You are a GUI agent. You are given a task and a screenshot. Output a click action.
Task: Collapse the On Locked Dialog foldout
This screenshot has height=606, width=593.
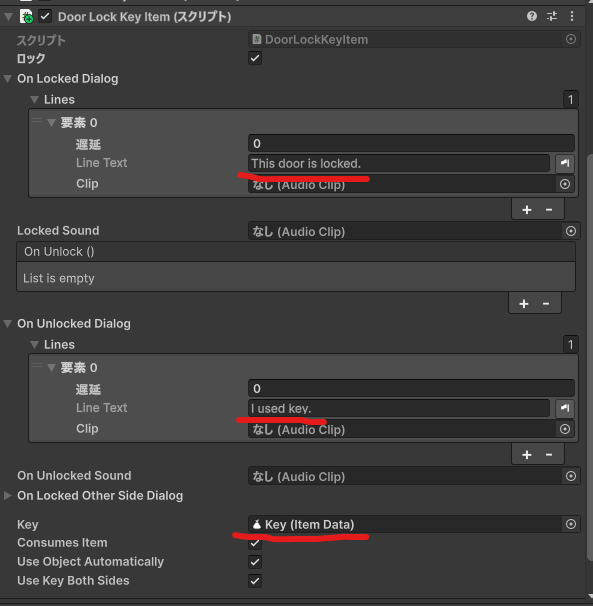click(x=8, y=78)
